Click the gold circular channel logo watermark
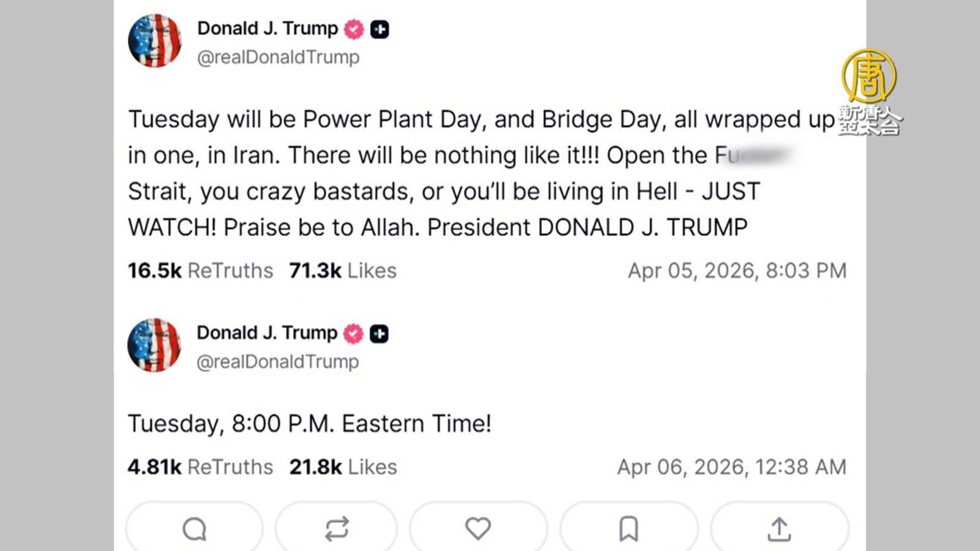This screenshot has width=980, height=551. coord(869,77)
